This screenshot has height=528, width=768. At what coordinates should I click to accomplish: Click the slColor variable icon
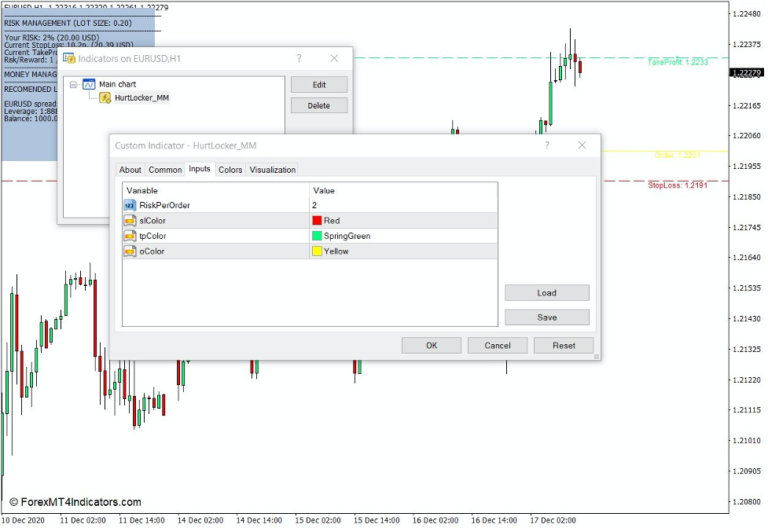(x=130, y=220)
